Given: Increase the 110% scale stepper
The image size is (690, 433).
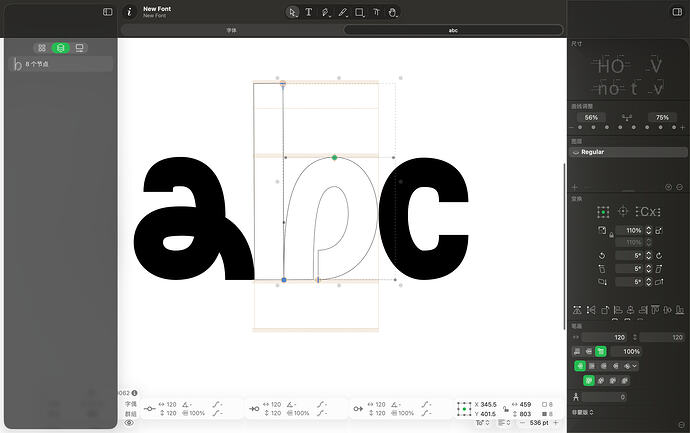Looking at the screenshot, I should (x=649, y=228).
